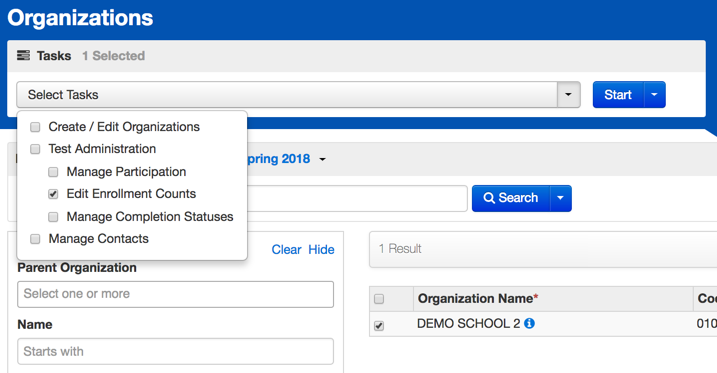
Task: Check the Manage Contacts checkbox
Action: (x=35, y=239)
